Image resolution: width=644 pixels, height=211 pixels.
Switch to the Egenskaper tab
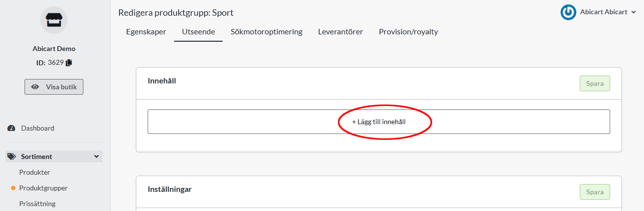(146, 32)
